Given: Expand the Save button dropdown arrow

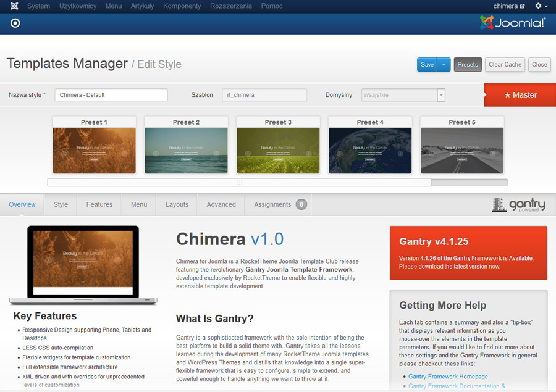Looking at the screenshot, I should pos(444,64).
